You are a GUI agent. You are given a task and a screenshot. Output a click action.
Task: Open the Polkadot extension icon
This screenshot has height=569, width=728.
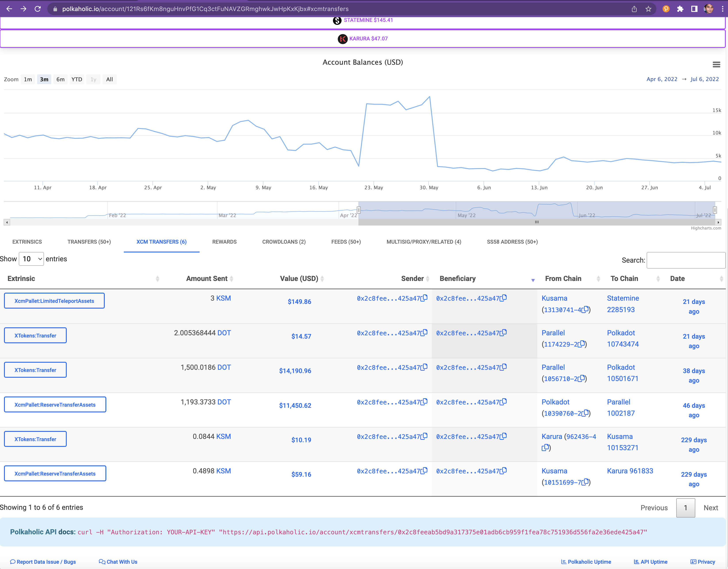[x=666, y=9]
